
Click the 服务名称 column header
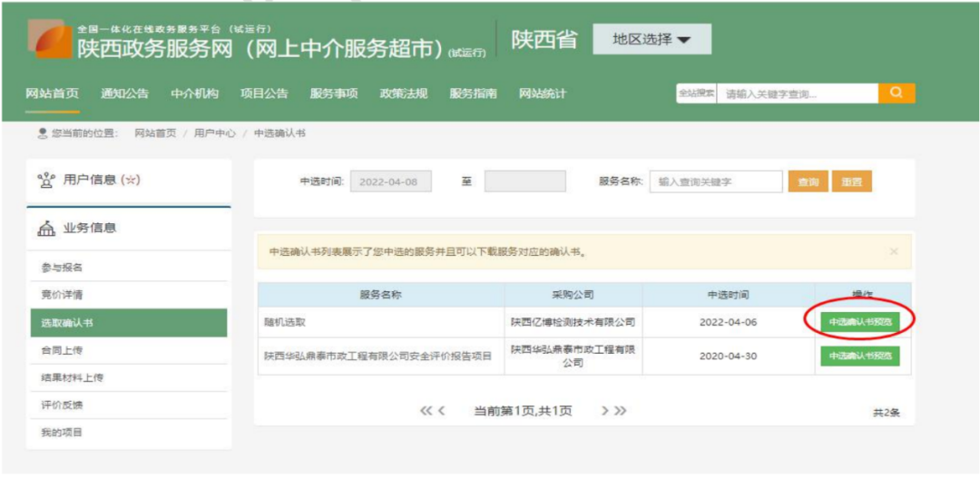[380, 295]
